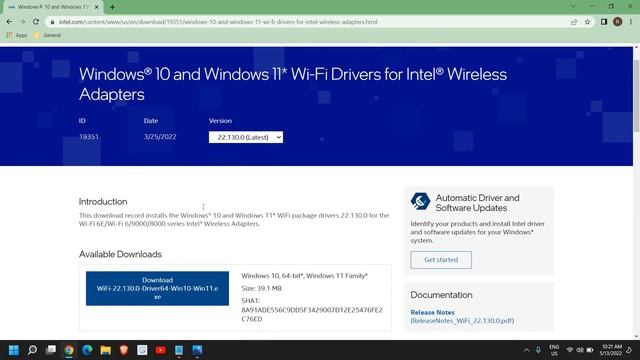
Task: Click the address bar URL
Action: pyautogui.click(x=218, y=22)
